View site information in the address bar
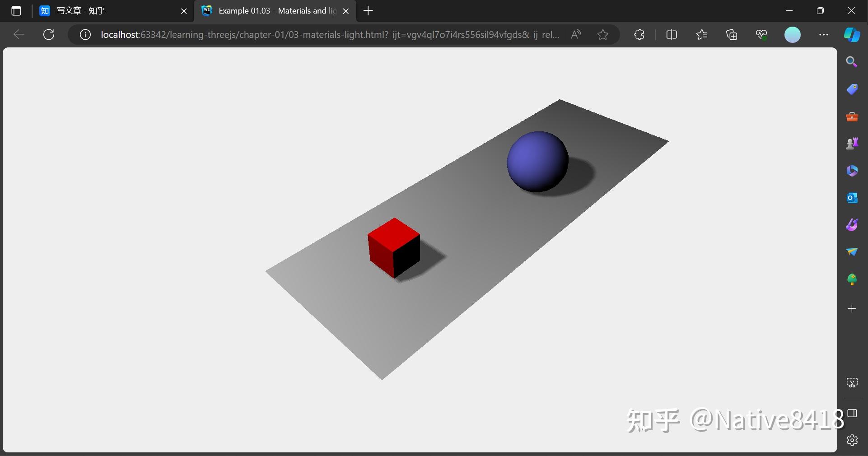868x456 pixels. click(85, 35)
